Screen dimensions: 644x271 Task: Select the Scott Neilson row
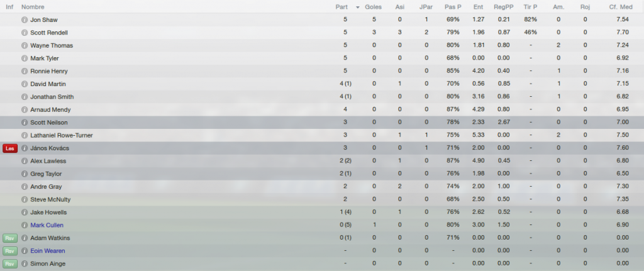coord(322,123)
